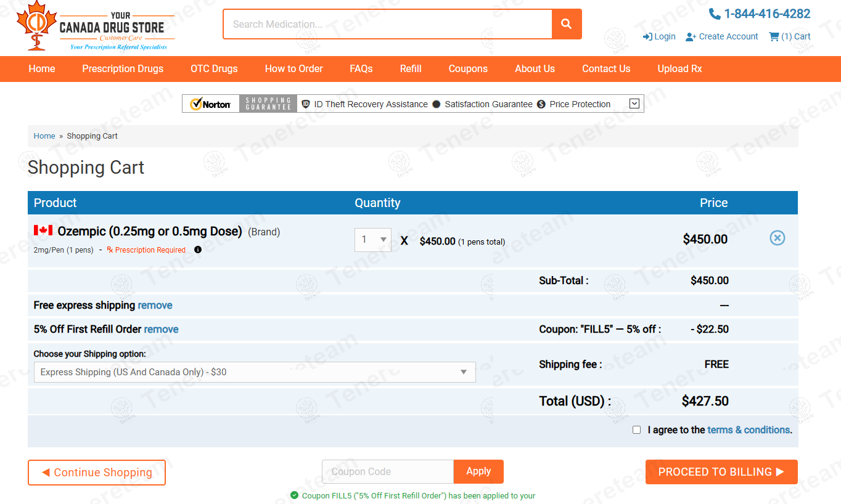Click the green checkmark coupon applied icon
The width and height of the screenshot is (841, 504).
point(294,495)
